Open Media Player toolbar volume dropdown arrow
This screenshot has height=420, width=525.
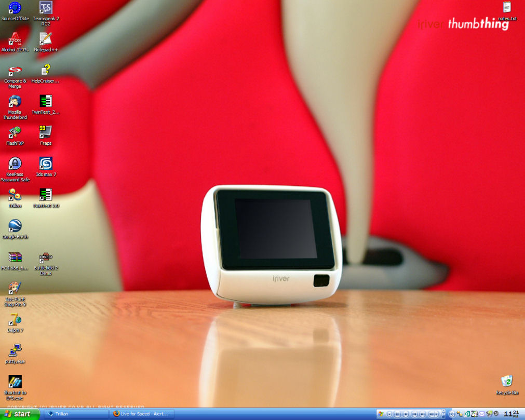[x=436, y=414]
